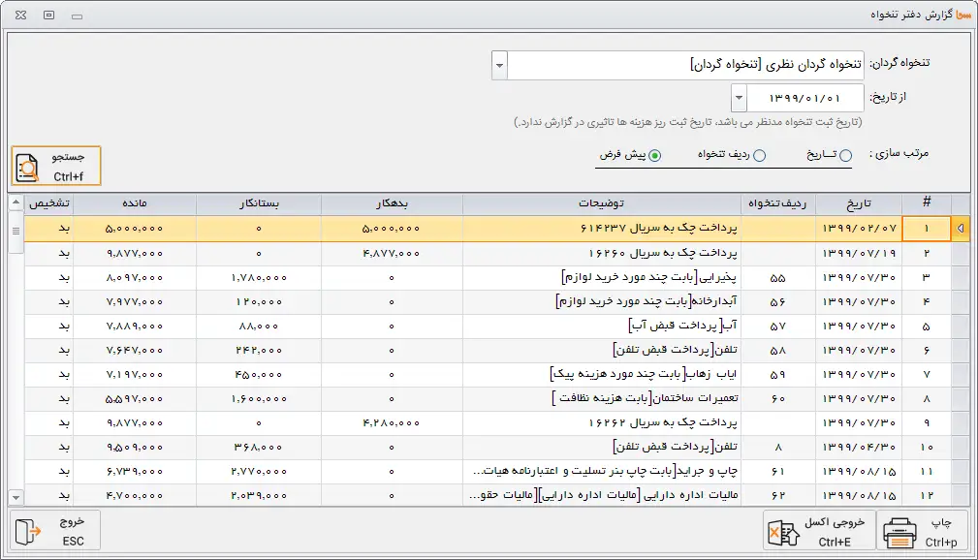Click the مانده column header
Screen dimensions: 978x560
pyautogui.click(x=135, y=203)
